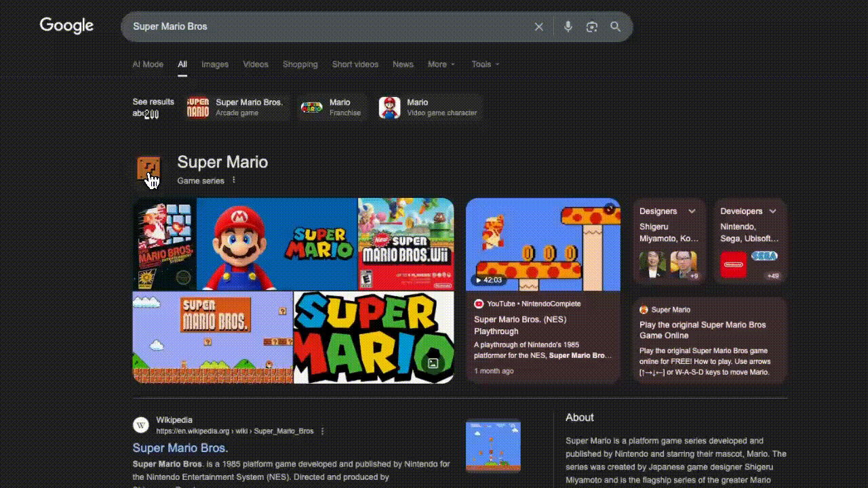Expand the Designers dropdown
Screen dimensions: 868x488
692,211
